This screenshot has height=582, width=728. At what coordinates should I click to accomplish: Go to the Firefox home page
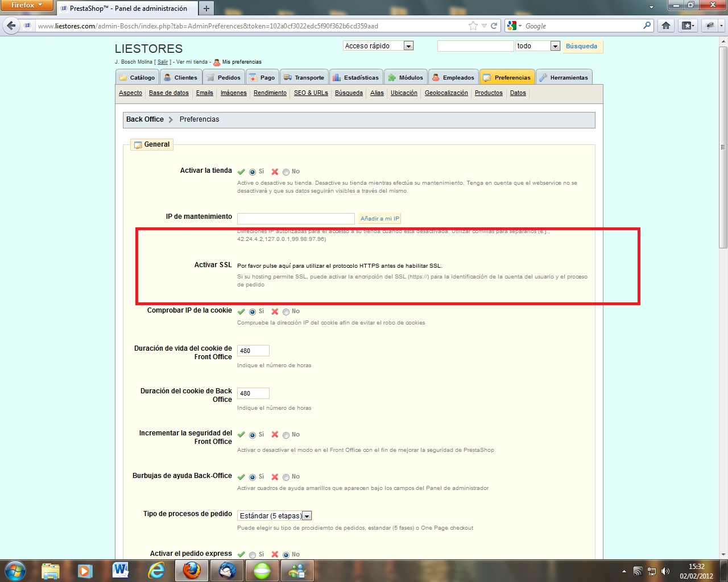[x=666, y=26]
